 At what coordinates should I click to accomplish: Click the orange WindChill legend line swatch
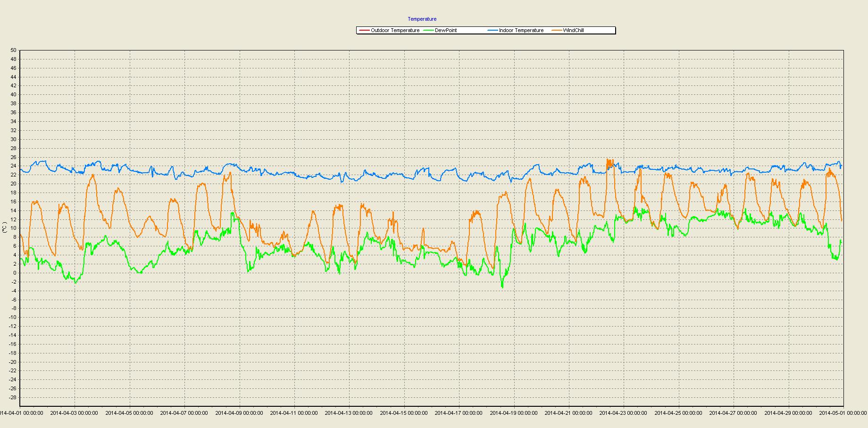[557, 31]
